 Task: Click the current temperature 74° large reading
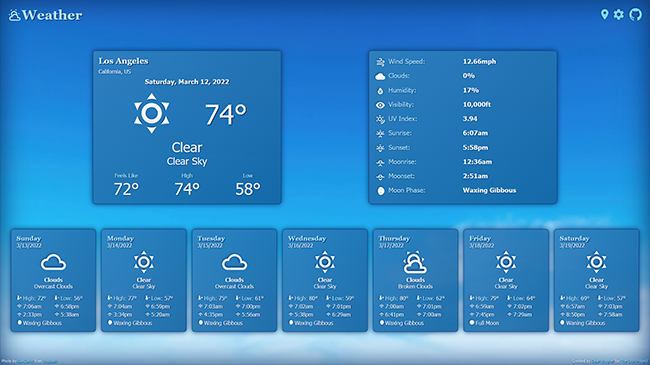click(226, 114)
